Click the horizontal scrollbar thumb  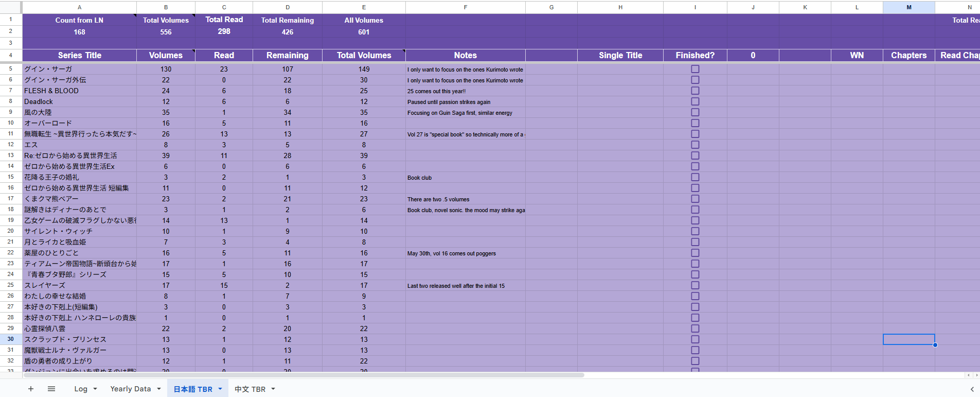click(x=304, y=375)
